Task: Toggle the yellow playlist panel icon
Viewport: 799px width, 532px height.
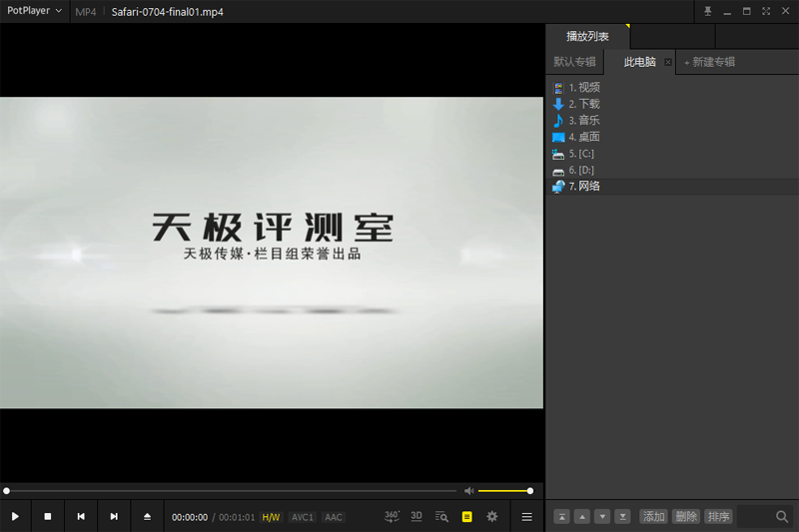Action: [x=466, y=517]
